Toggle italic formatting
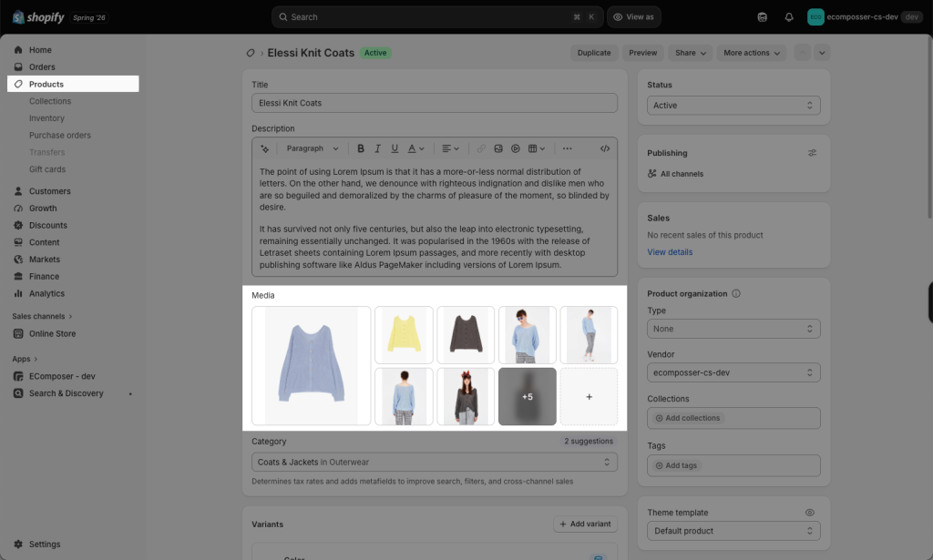Viewport: 933px width, 560px height. [377, 148]
